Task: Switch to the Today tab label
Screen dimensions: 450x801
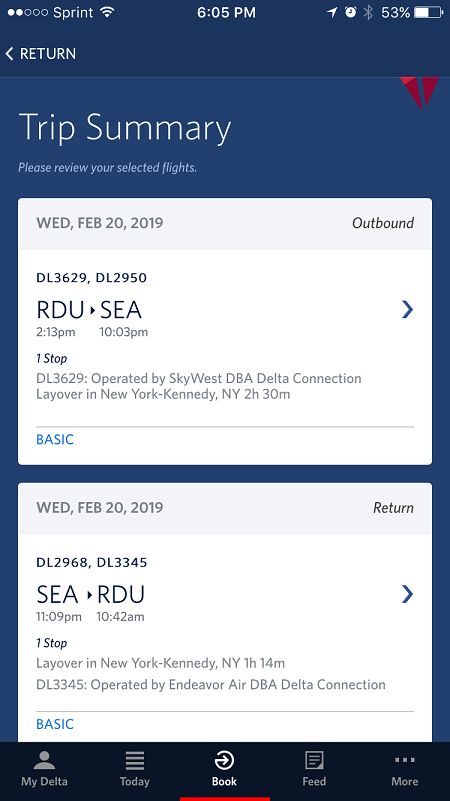Action: pos(135,782)
